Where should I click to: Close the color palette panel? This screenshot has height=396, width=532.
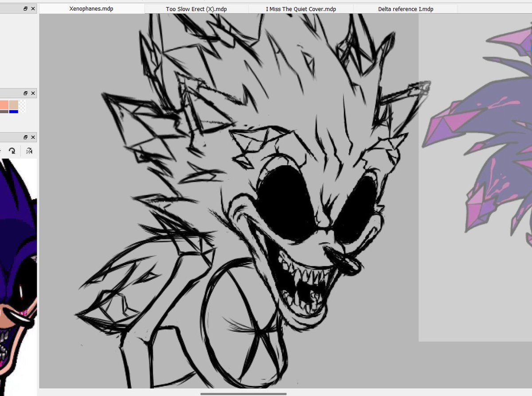tap(33, 94)
